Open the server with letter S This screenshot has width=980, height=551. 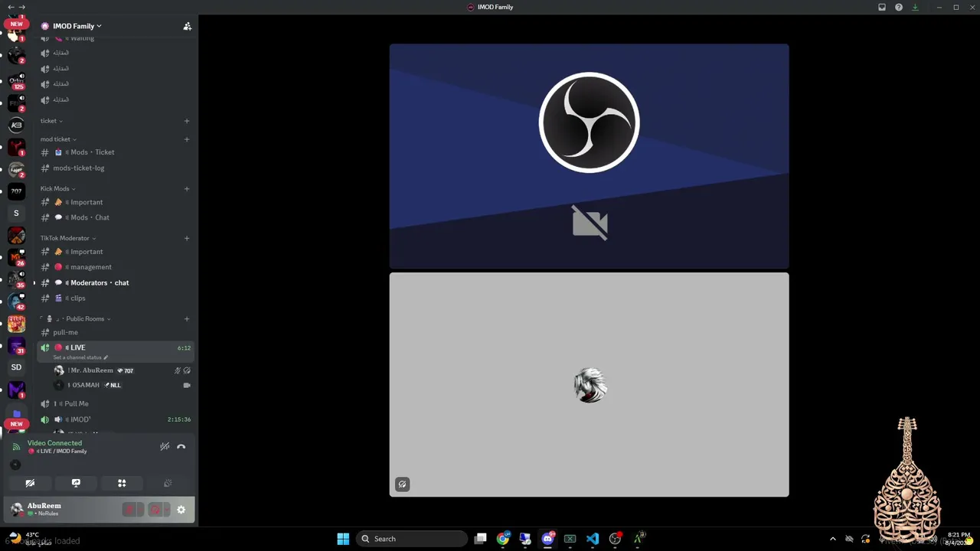pyautogui.click(x=16, y=214)
